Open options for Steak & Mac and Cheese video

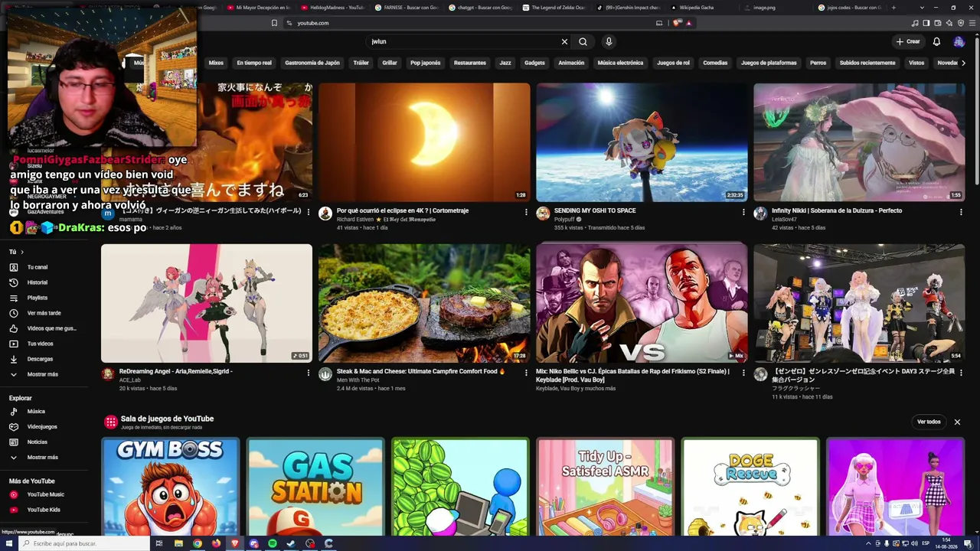(x=526, y=373)
